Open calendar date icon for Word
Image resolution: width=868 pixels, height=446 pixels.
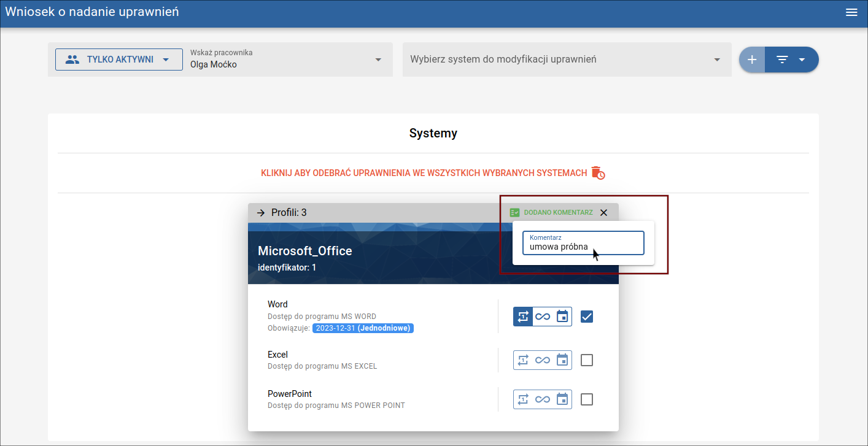[x=562, y=317]
